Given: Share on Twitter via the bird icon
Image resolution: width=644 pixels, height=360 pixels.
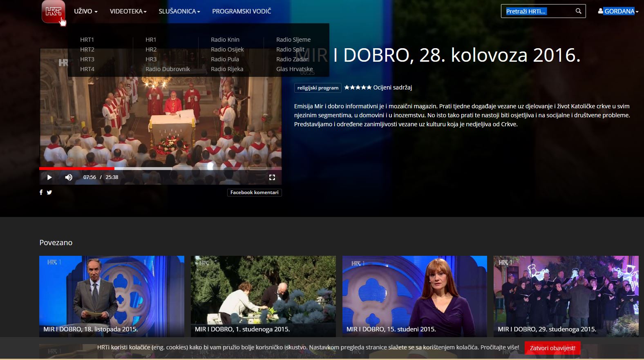Looking at the screenshot, I should pos(49,192).
